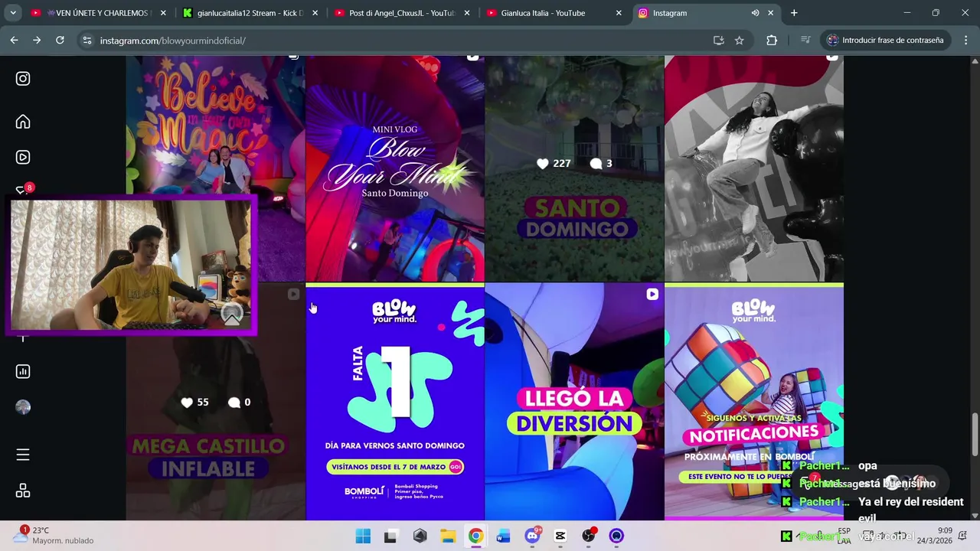Open OBS Studio from the taskbar
Image resolution: width=980 pixels, height=551 pixels.
click(x=588, y=536)
